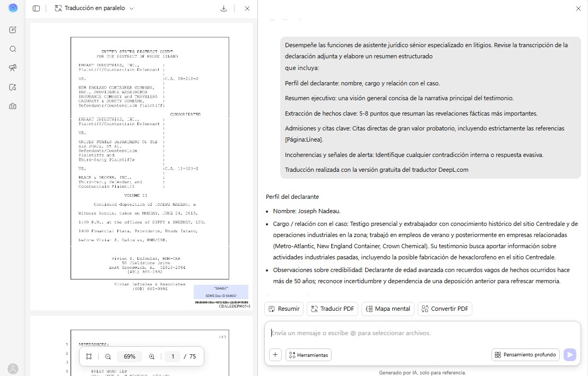Focus the message input field
The height and width of the screenshot is (376, 588).
point(422,333)
